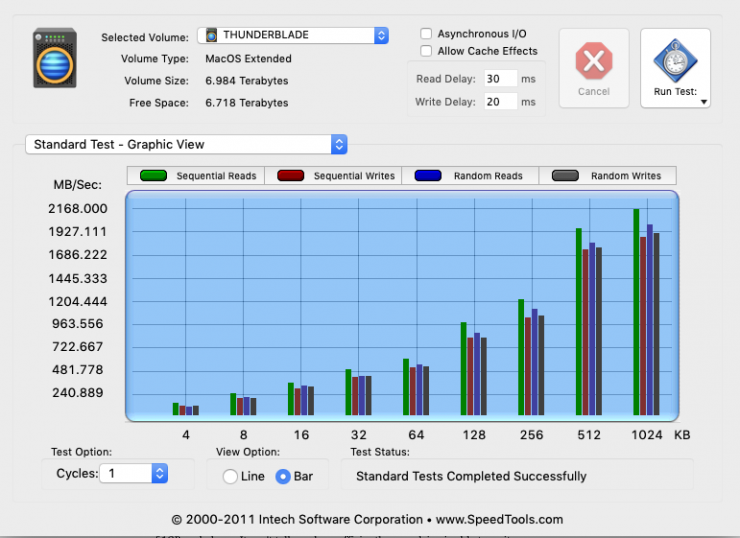Click the Run Test stopwatch icon
Image resolution: width=740 pixels, height=538 pixels.
675,61
